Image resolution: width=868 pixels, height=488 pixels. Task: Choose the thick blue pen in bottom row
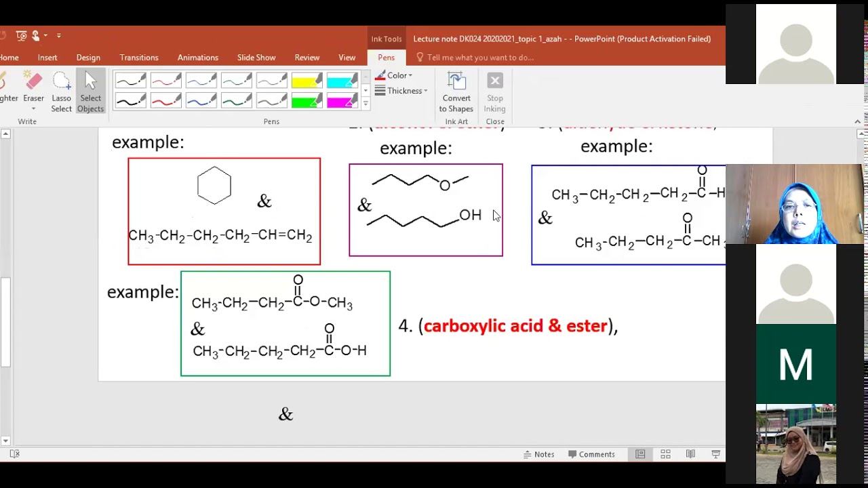point(201,100)
